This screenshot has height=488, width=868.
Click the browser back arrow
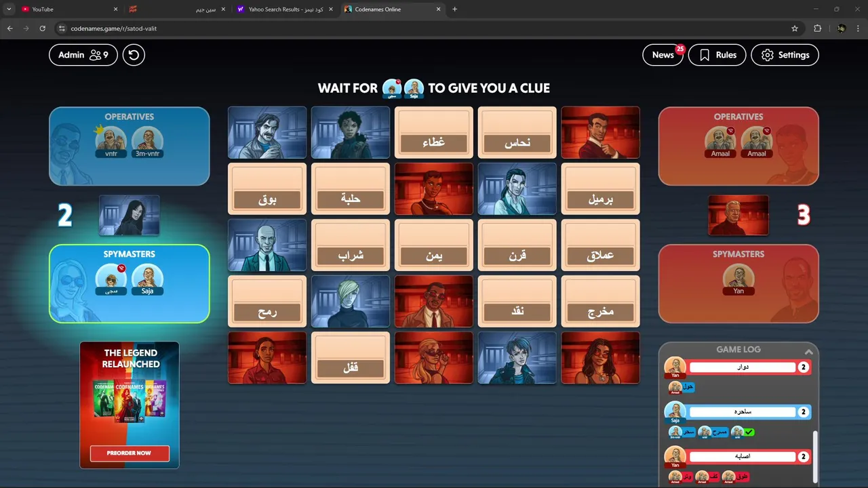click(9, 28)
